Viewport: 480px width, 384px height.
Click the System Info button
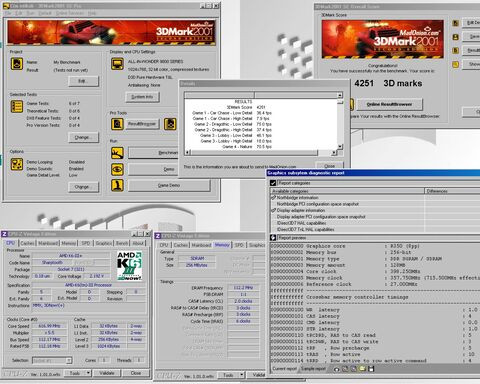point(142,97)
